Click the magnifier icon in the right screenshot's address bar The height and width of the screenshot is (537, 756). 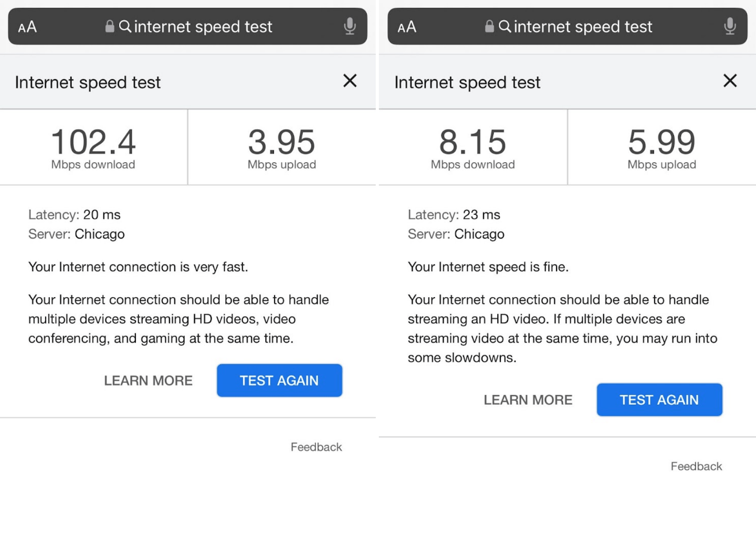pyautogui.click(x=505, y=26)
